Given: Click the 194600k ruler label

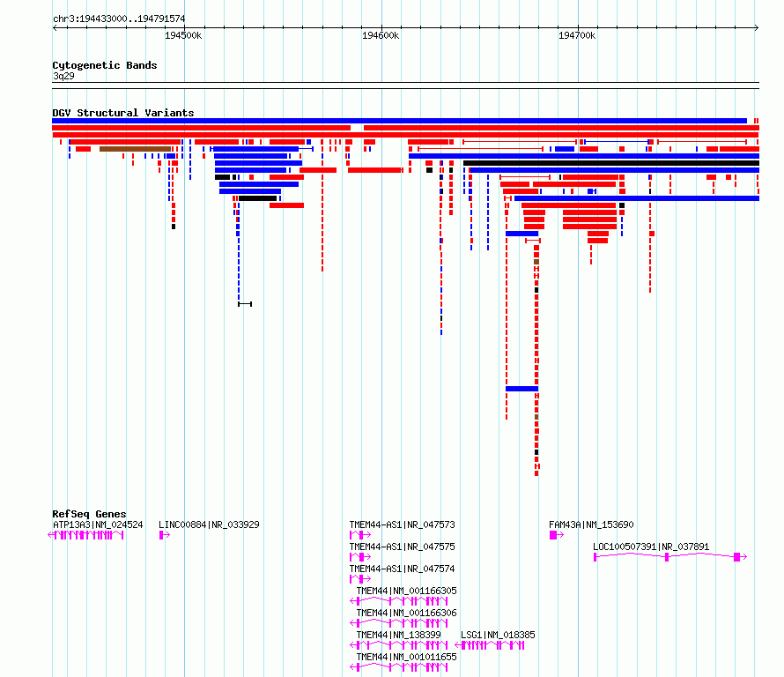Looking at the screenshot, I should tap(381, 35).
